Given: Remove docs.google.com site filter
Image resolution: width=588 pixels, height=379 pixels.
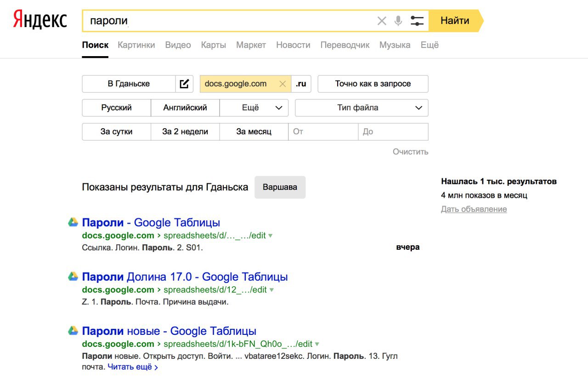Looking at the screenshot, I should (283, 84).
